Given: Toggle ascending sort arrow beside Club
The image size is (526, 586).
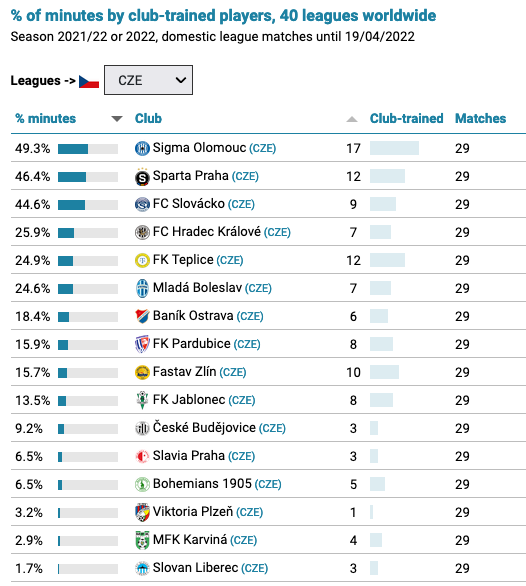Looking at the screenshot, I should tap(352, 119).
